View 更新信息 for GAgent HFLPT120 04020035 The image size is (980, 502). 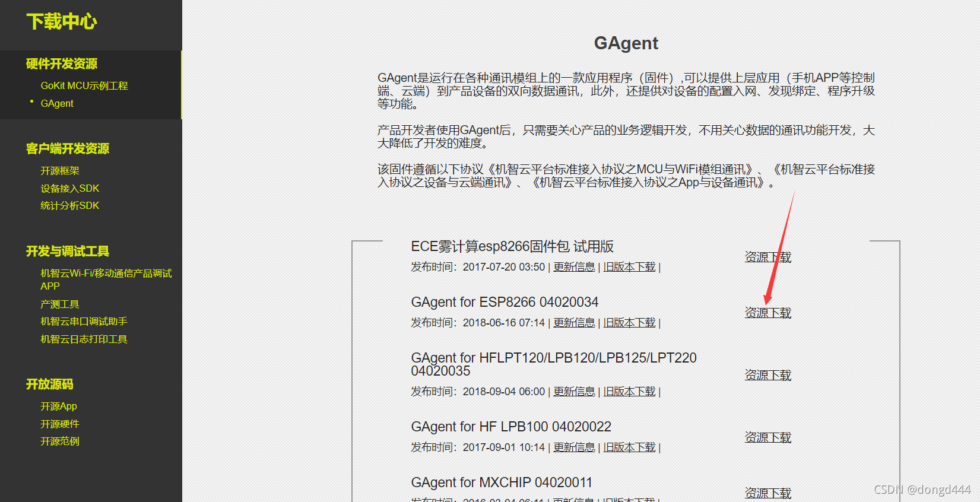pos(574,392)
